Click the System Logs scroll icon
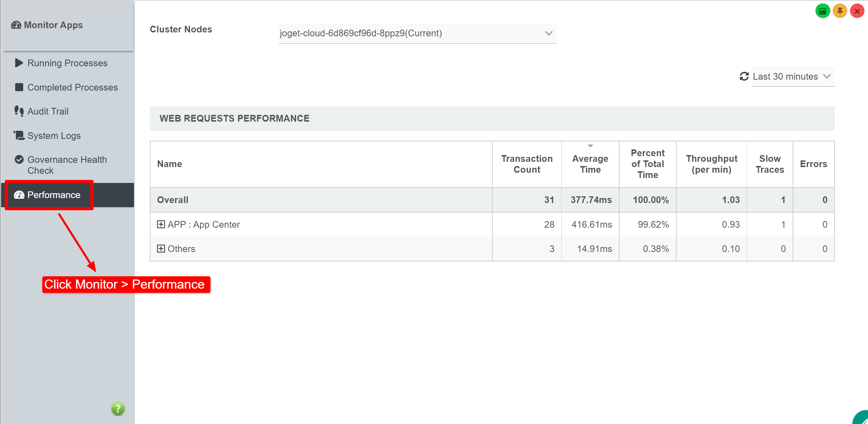 (x=19, y=136)
